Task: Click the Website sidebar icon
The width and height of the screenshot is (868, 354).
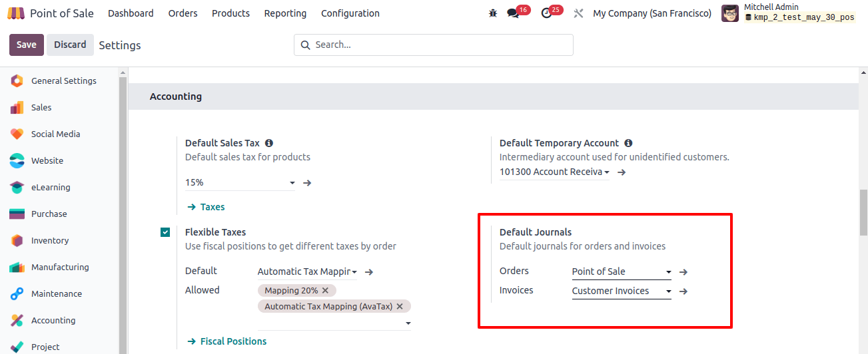Action: pyautogui.click(x=17, y=160)
